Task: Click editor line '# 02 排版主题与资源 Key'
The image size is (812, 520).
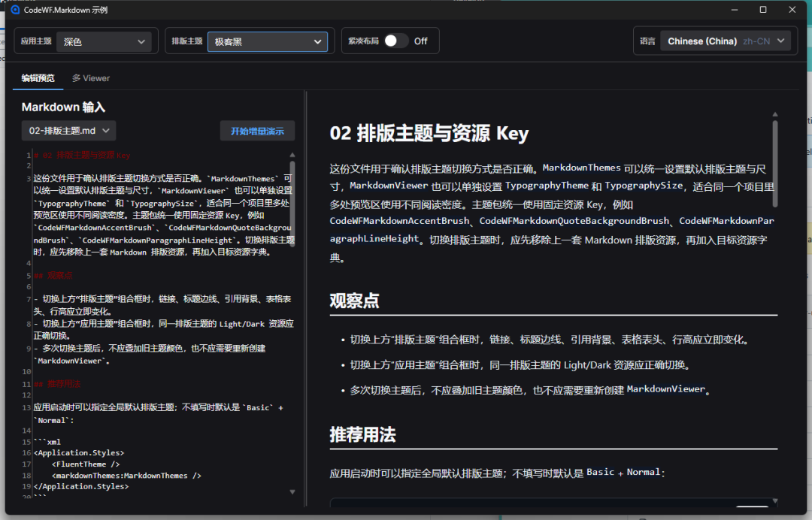Action: point(82,156)
